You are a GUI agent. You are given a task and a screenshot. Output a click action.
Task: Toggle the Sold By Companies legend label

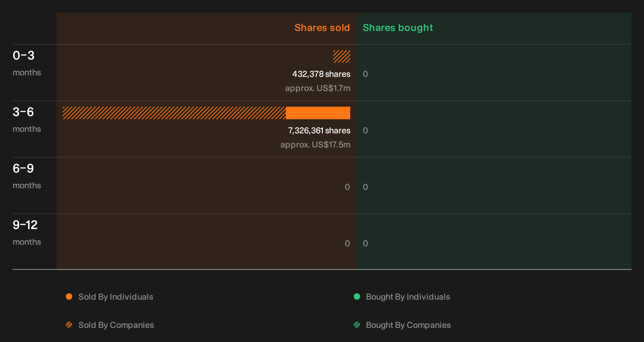point(116,325)
